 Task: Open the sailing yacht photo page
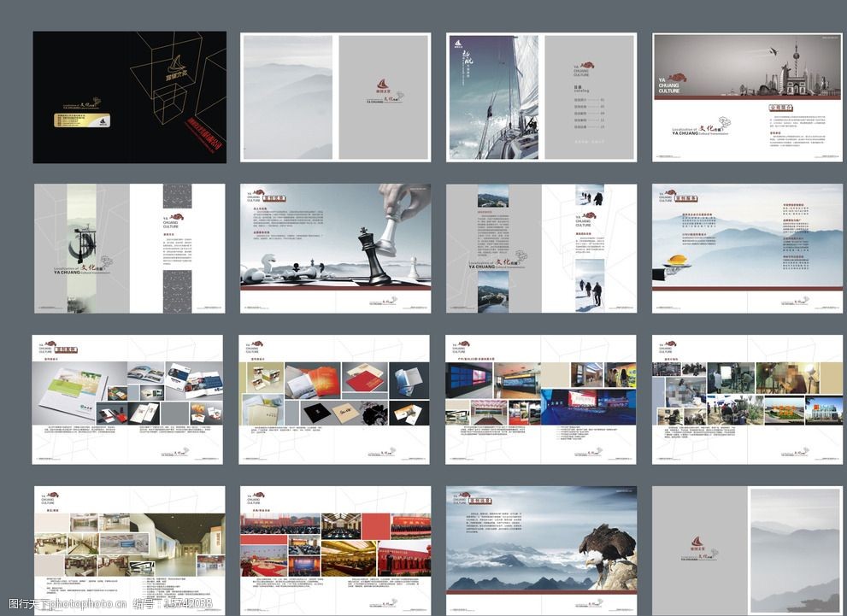[x=493, y=98]
